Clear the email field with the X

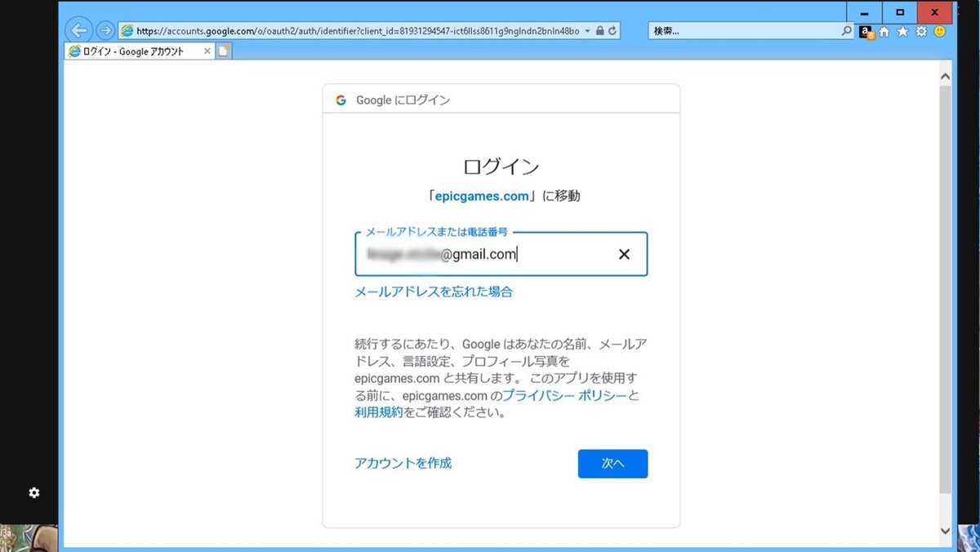tap(624, 254)
